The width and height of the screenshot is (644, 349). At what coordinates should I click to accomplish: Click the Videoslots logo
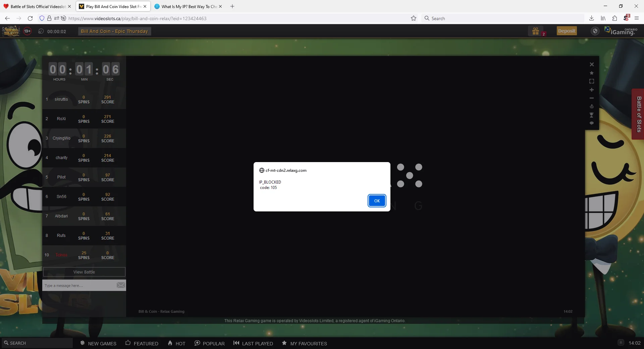pyautogui.click(x=11, y=31)
